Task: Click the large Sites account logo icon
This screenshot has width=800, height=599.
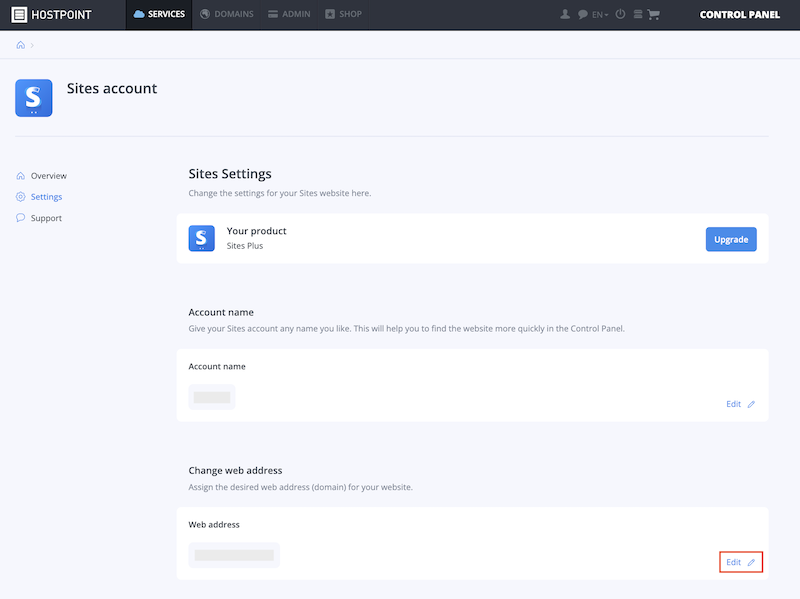Action: coord(34,98)
